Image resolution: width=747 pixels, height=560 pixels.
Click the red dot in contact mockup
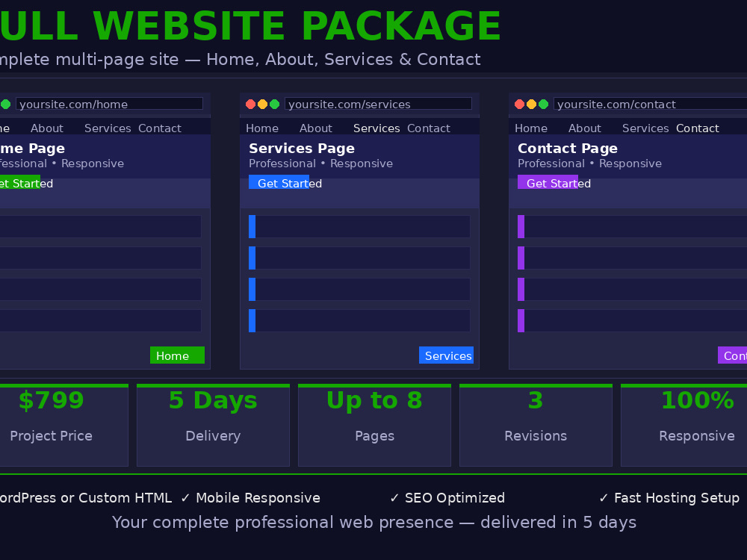click(520, 105)
